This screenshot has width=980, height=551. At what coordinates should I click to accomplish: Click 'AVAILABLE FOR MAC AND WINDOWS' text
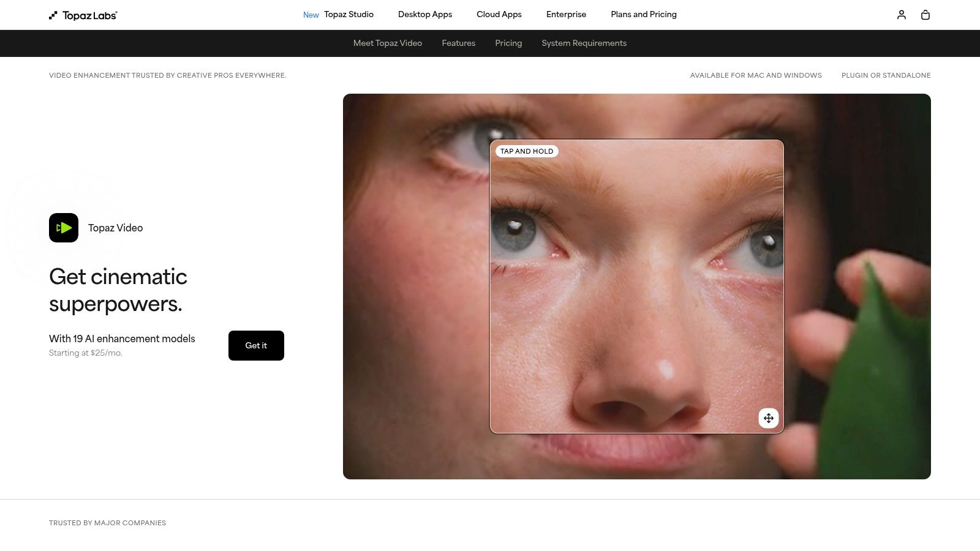[x=756, y=75]
